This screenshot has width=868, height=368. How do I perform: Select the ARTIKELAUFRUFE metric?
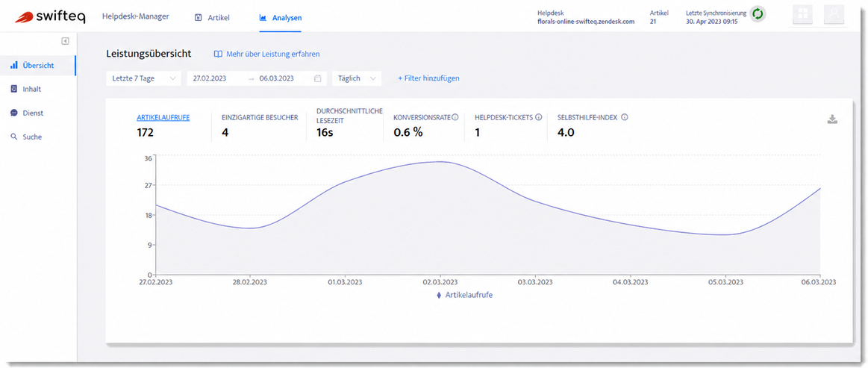(x=163, y=117)
